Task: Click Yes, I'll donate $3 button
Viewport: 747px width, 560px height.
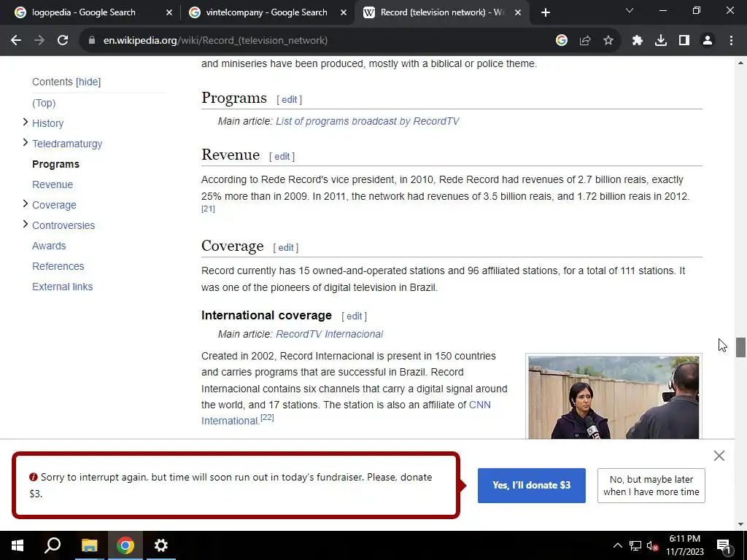Action: [532, 485]
